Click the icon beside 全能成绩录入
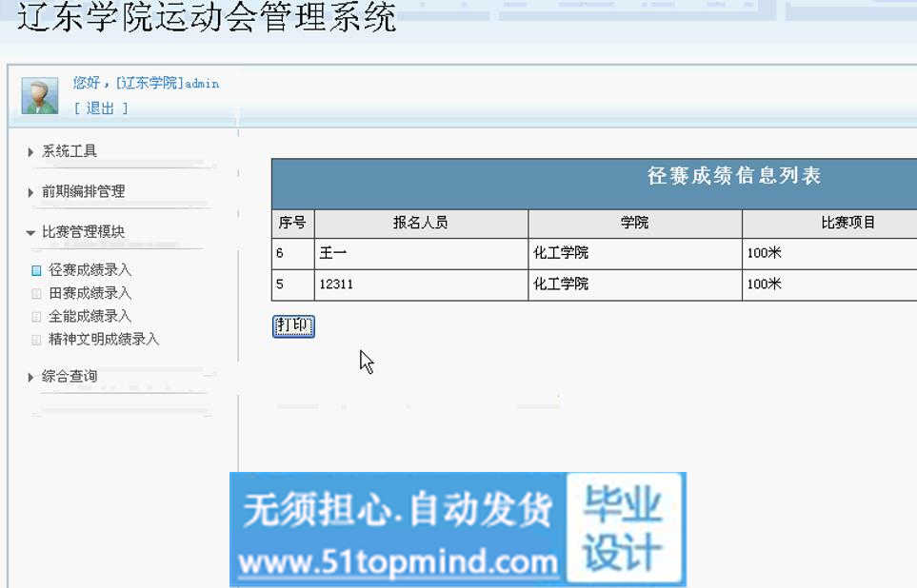Screen dimensions: 917x588 pyautogui.click(x=36, y=317)
